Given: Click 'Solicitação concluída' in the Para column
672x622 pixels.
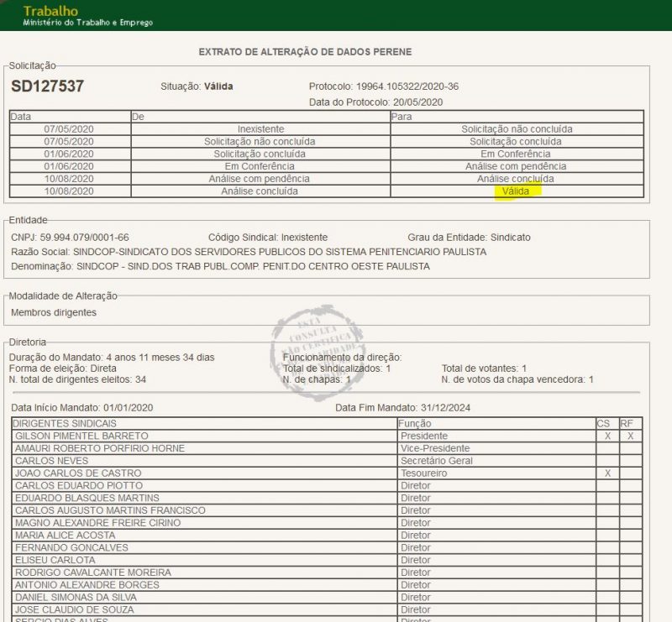Looking at the screenshot, I should pos(517,141).
